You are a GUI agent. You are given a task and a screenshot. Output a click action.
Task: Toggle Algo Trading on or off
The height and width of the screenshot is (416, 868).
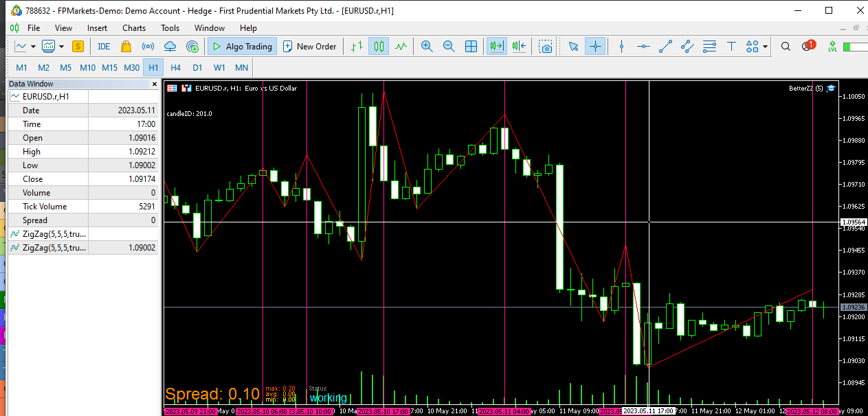pos(242,47)
